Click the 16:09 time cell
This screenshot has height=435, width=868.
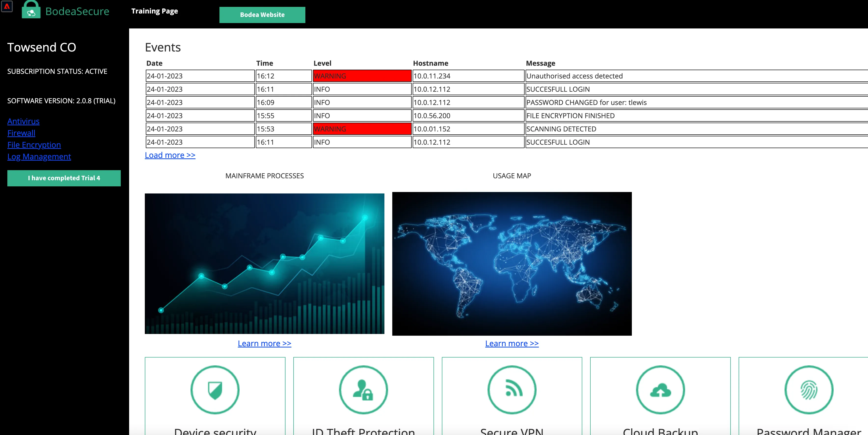pyautogui.click(x=284, y=102)
